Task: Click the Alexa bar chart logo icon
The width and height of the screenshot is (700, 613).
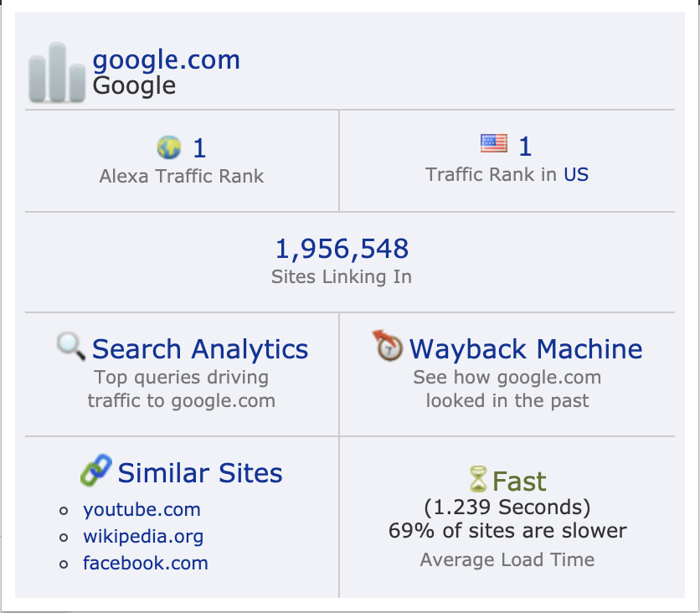Action: click(x=57, y=72)
